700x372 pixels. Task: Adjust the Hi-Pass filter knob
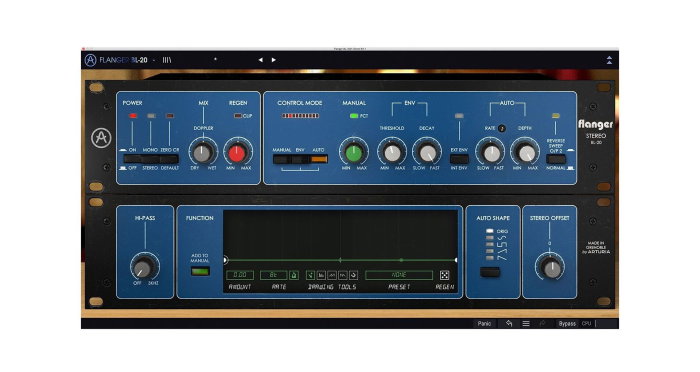144,268
